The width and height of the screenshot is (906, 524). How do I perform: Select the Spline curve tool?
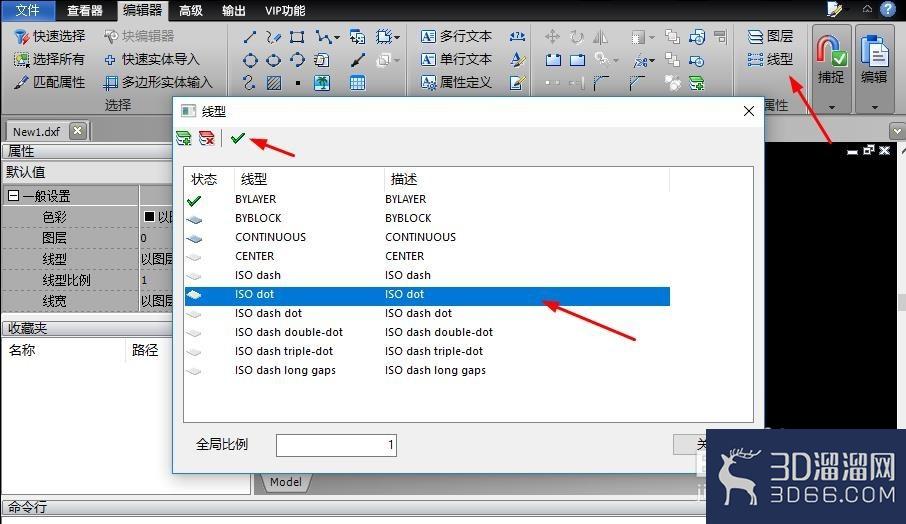click(x=250, y=83)
